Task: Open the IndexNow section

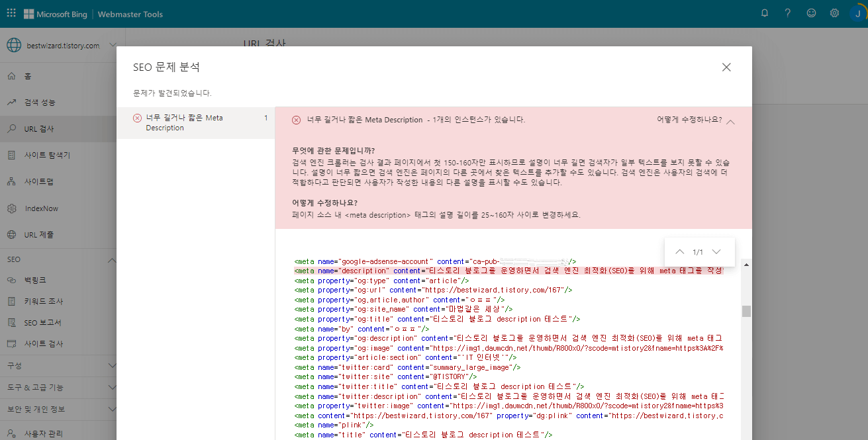Action: (x=43, y=207)
